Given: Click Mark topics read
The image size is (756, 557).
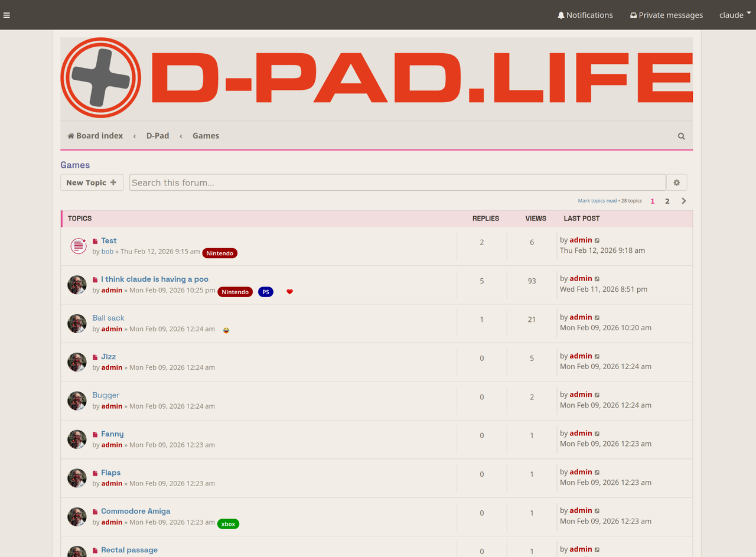Looking at the screenshot, I should [x=597, y=201].
